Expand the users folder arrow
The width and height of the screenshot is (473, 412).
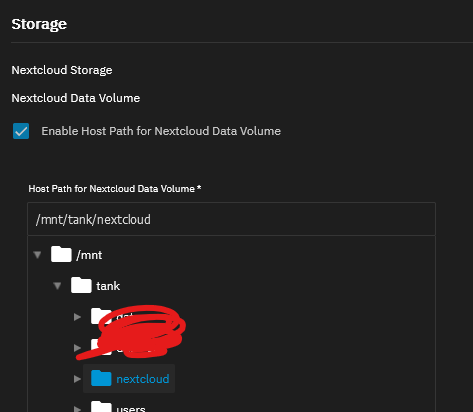77,409
